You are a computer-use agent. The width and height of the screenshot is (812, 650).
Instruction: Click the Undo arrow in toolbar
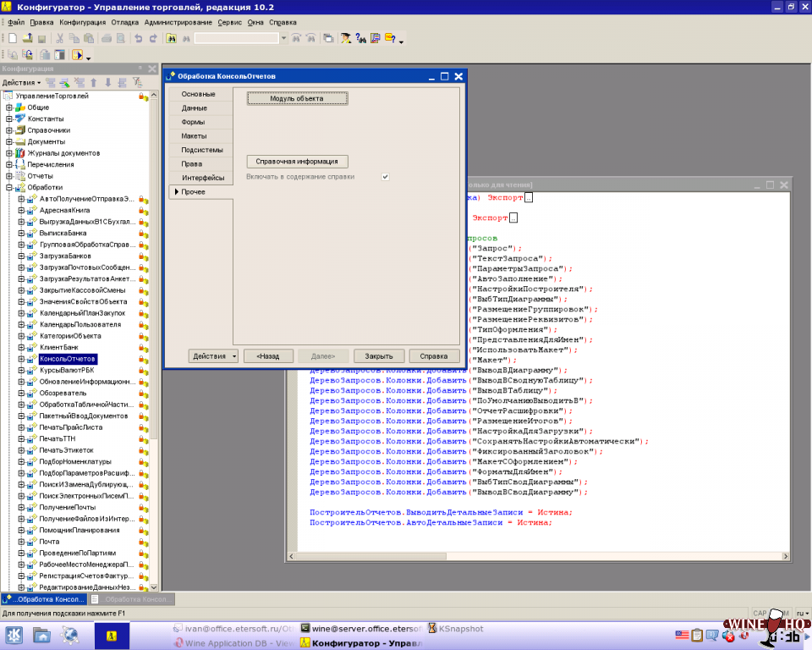point(138,38)
